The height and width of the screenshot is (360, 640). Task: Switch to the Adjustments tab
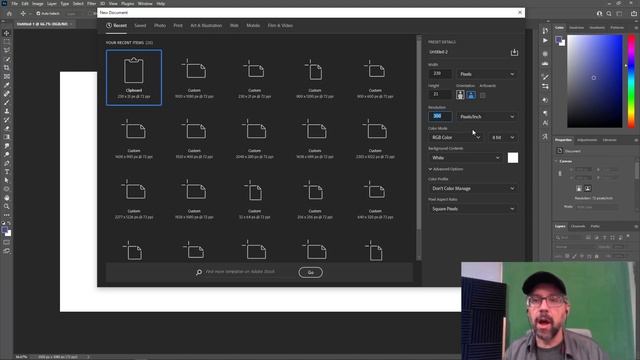(x=587, y=140)
